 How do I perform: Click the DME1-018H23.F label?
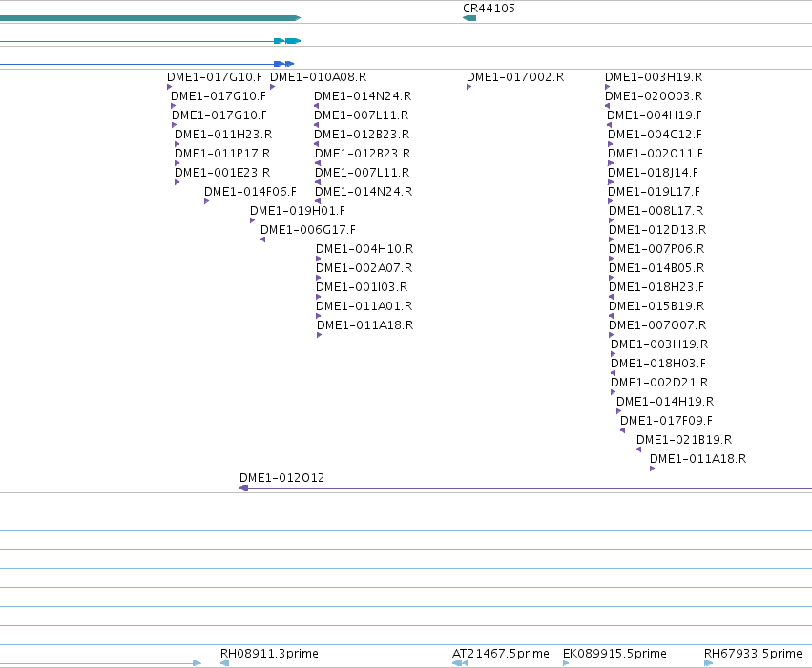tap(656, 287)
